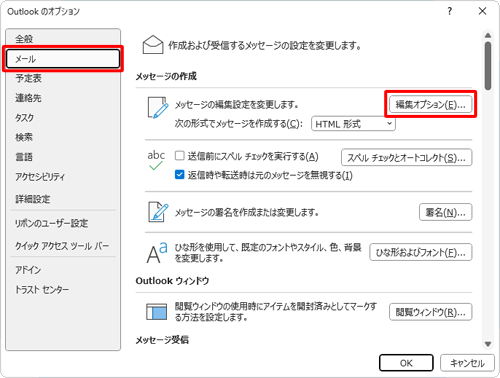Open リボンのユーザー設定

(63, 223)
